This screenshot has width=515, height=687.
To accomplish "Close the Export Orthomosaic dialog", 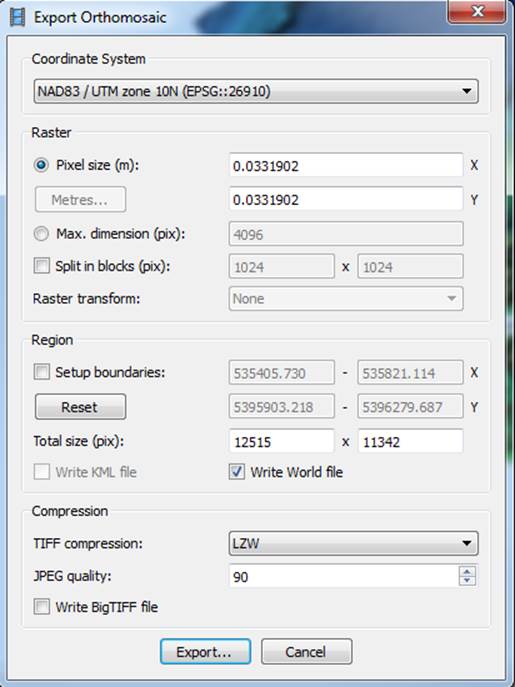I will [478, 11].
